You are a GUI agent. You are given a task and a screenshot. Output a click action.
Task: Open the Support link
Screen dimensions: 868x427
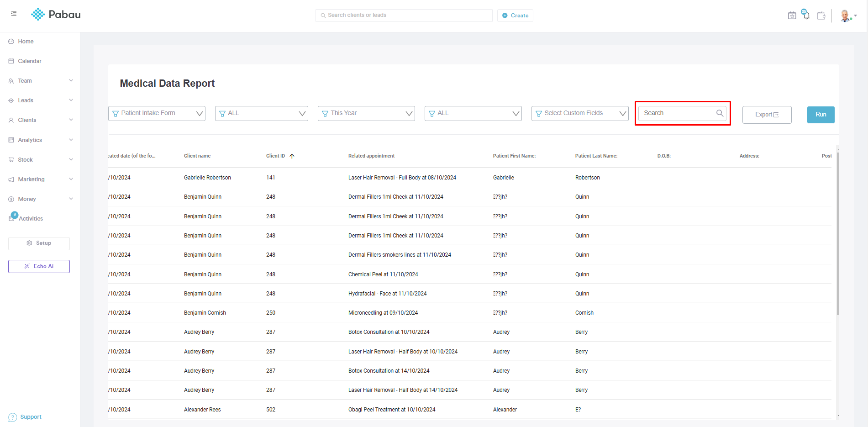(31, 417)
